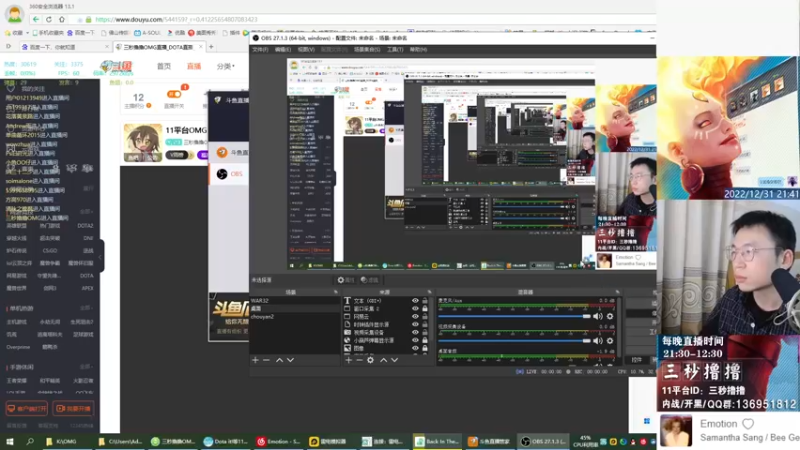This screenshot has height=450, width=800.
Task: Remove selected source with minus icon
Action: click(359, 360)
